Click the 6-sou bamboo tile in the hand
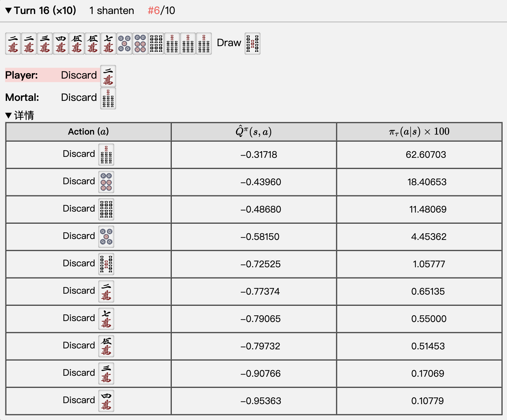The image size is (507, 420). click(x=156, y=44)
